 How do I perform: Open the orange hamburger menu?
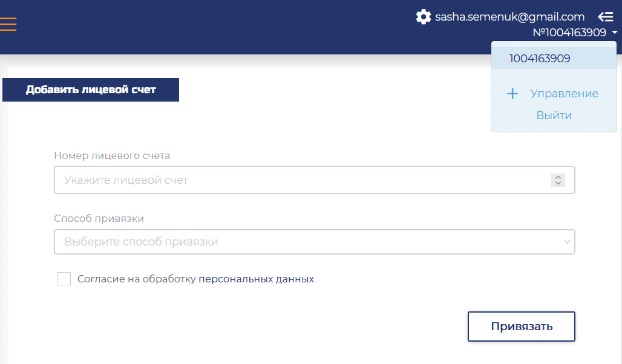[x=8, y=24]
